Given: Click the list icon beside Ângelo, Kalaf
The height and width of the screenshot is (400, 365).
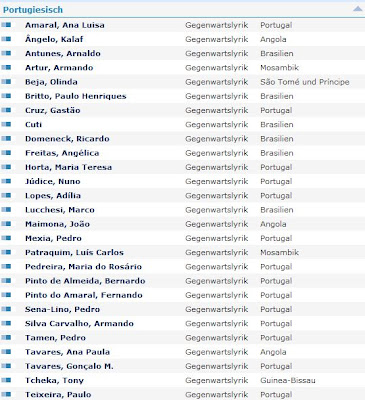Looking at the screenshot, I should click(6, 39).
